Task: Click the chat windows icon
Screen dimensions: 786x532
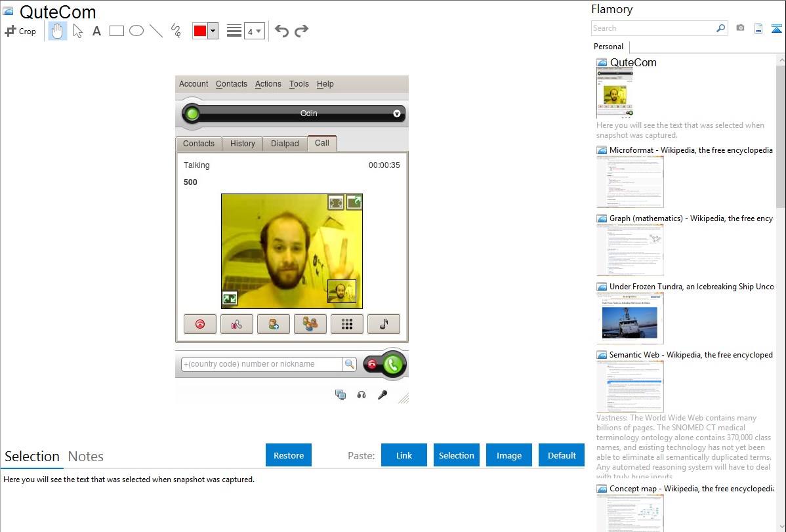Action: 341,395
